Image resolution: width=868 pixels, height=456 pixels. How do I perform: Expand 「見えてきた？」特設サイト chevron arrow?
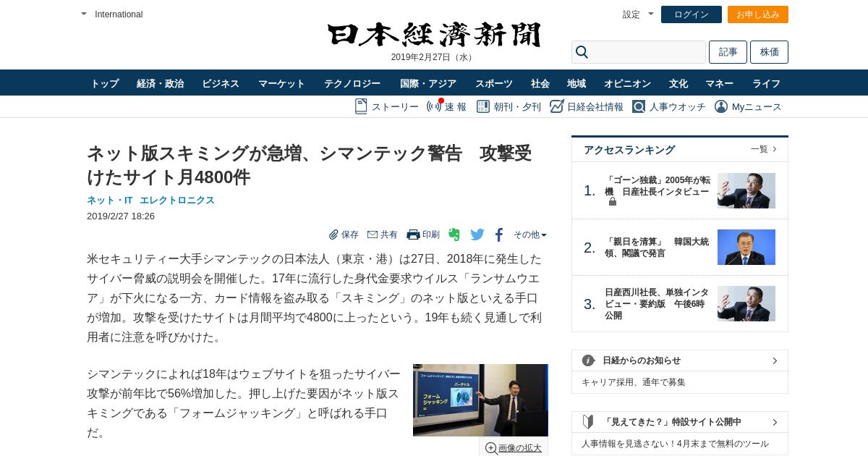pyautogui.click(x=775, y=422)
